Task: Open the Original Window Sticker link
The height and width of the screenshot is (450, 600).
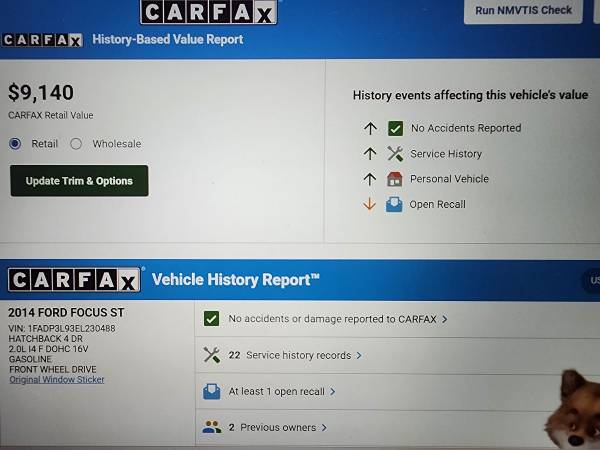Action: pos(57,380)
